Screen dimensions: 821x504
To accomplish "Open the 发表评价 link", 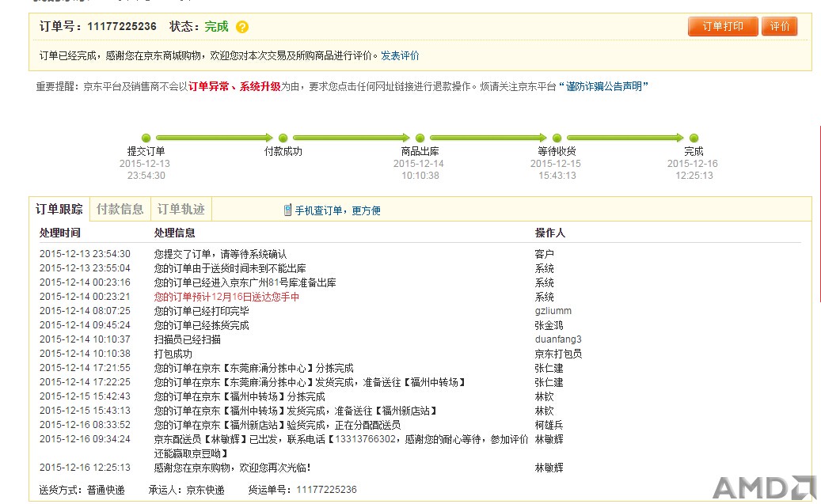I will coord(400,55).
